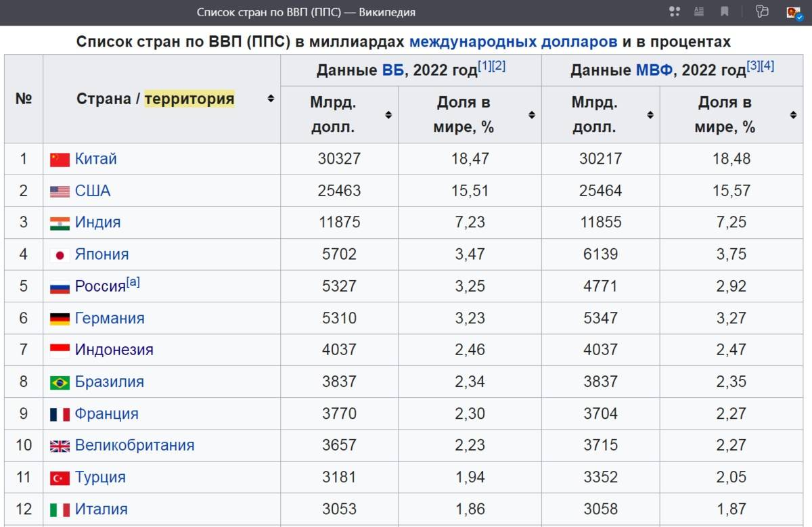Click the user profile avatar icon
The height and width of the screenshot is (527, 812).
tap(793, 12)
